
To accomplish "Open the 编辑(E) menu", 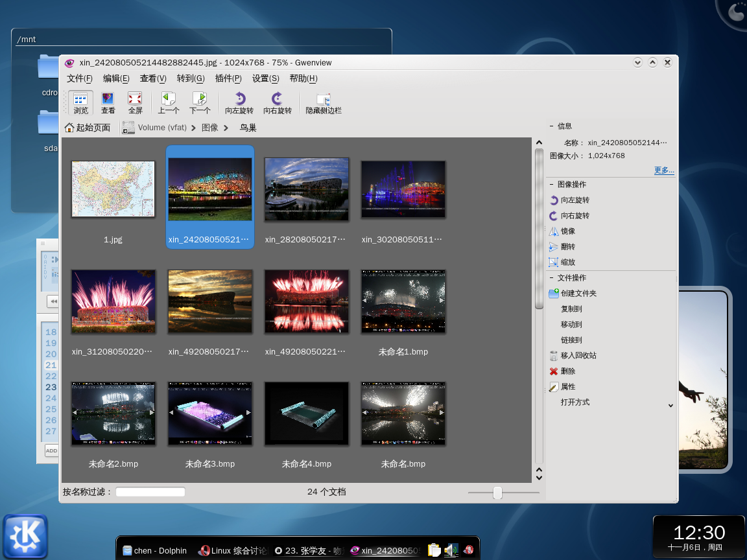I will click(116, 78).
